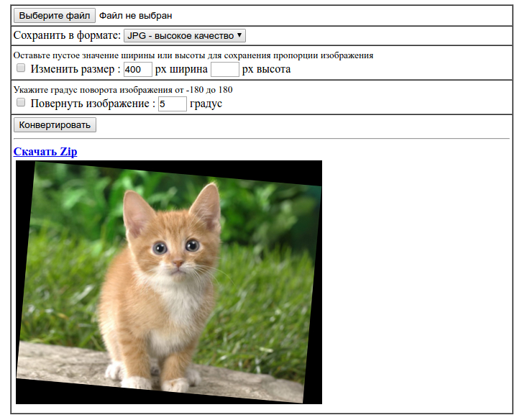Focus the rotation degree field containing 5
Image resolution: width=517 pixels, height=420 pixels.
[172, 104]
